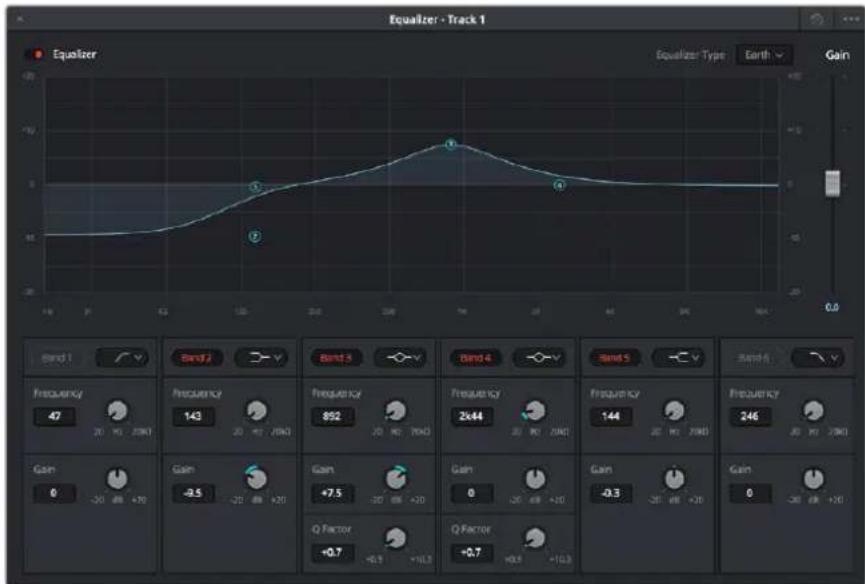Select node 3 on the EQ curve
Image resolution: width=865 pixels, height=584 pixels.
451,144
